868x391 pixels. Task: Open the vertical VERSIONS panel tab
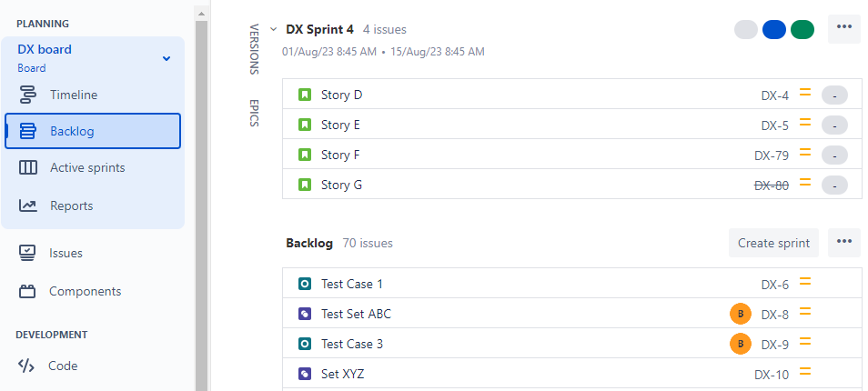click(x=254, y=49)
